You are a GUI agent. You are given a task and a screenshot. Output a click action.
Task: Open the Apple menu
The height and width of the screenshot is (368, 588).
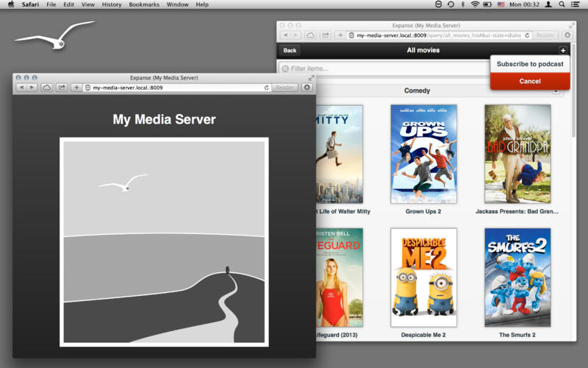click(x=11, y=4)
